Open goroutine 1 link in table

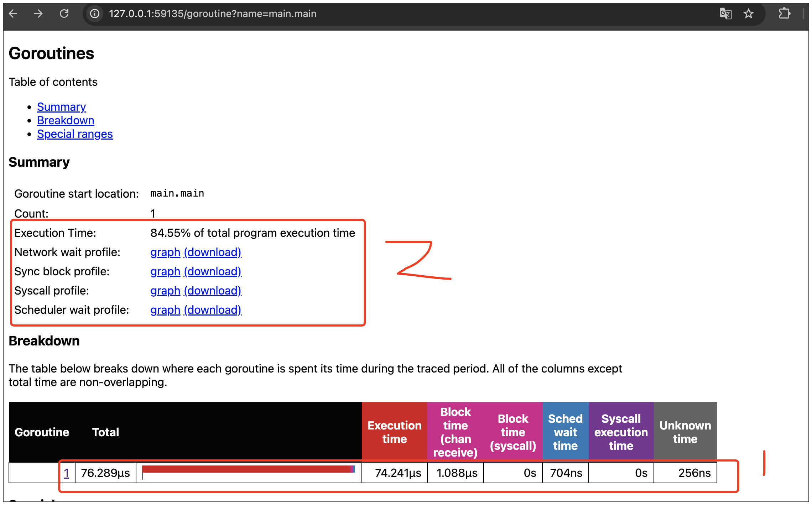click(67, 473)
